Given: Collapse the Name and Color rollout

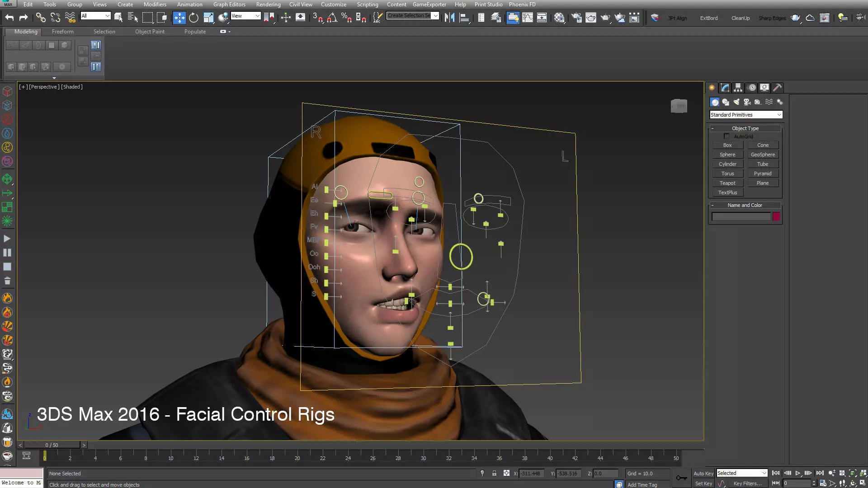Looking at the screenshot, I should [745, 205].
